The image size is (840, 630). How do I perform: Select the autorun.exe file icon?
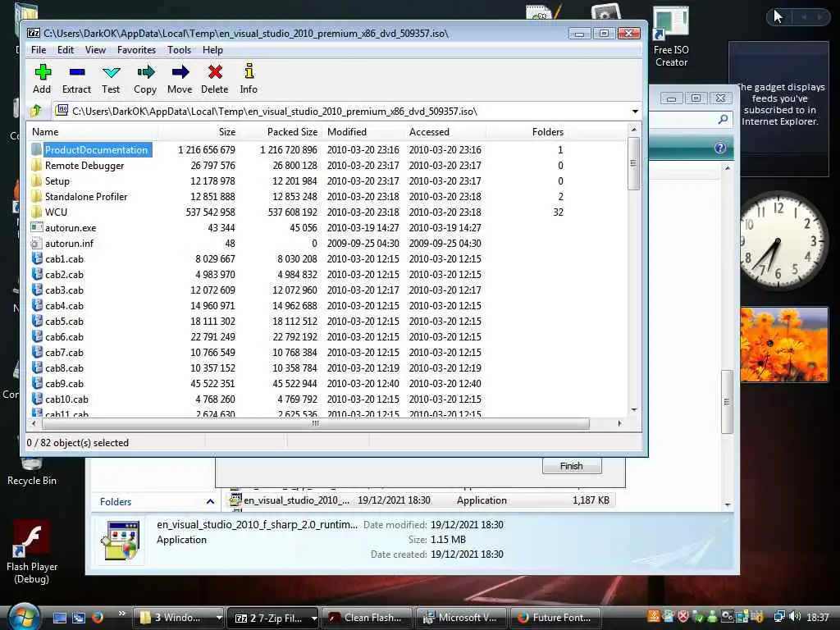click(36, 228)
